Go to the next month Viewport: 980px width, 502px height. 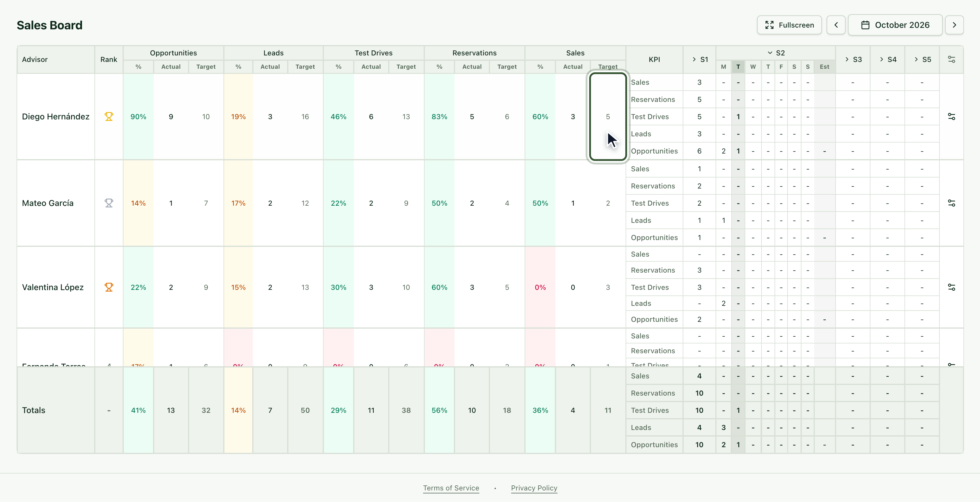tap(954, 25)
